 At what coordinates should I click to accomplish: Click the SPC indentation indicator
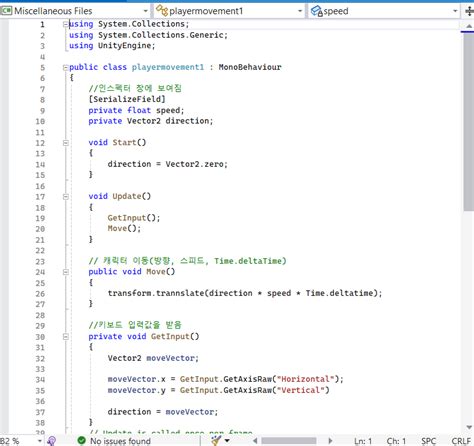pyautogui.click(x=428, y=441)
